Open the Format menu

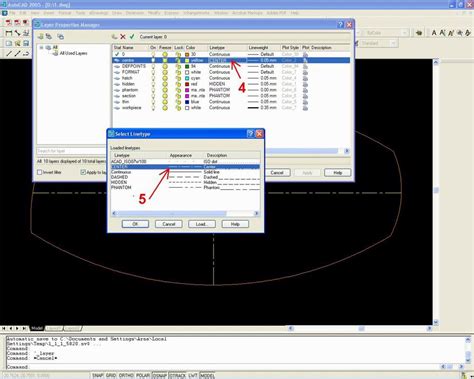[65, 13]
